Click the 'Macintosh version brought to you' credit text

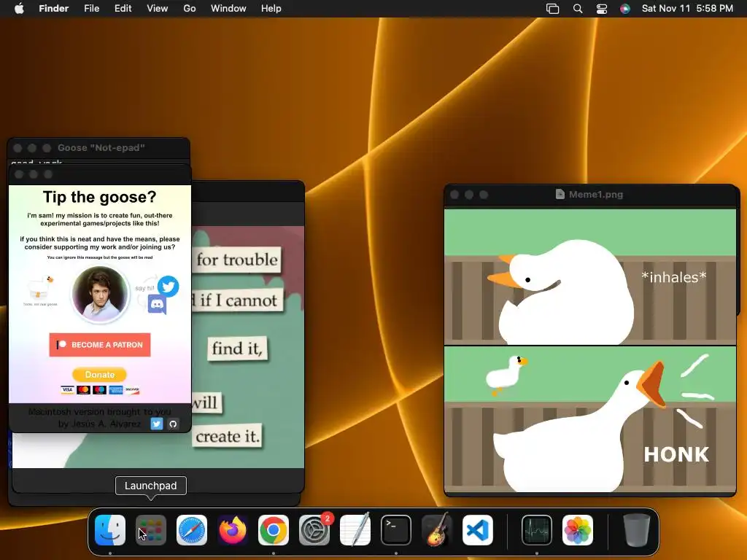click(x=99, y=411)
